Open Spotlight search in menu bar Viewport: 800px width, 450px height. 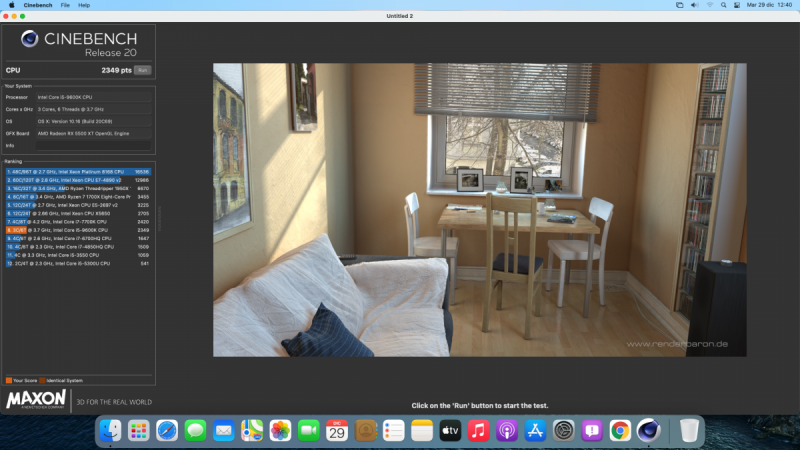[723, 5]
